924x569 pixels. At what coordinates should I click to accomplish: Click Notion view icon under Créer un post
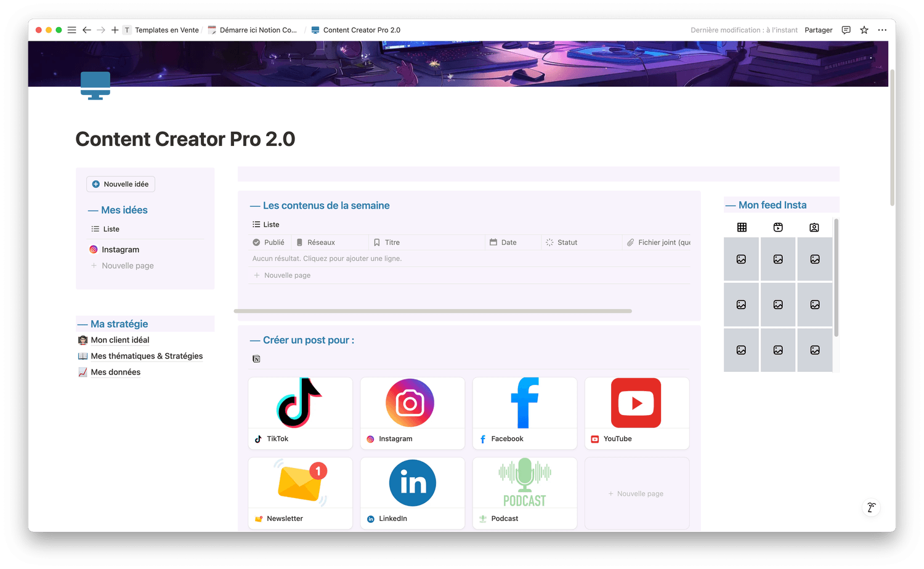(256, 359)
